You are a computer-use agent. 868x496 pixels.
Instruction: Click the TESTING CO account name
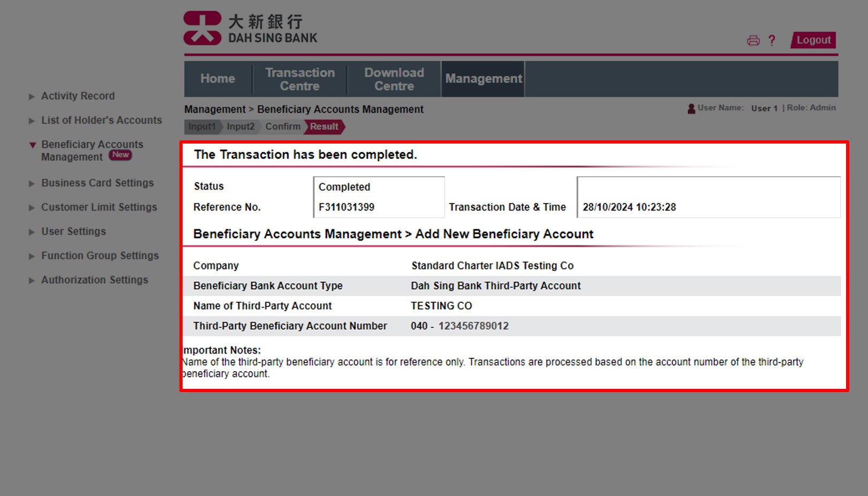click(x=441, y=306)
